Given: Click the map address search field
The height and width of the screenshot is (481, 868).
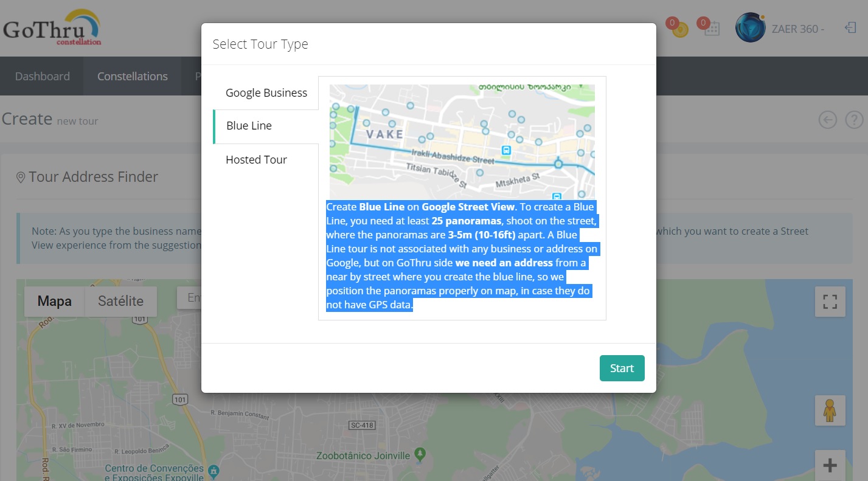Looking at the screenshot, I should pyautogui.click(x=189, y=298).
